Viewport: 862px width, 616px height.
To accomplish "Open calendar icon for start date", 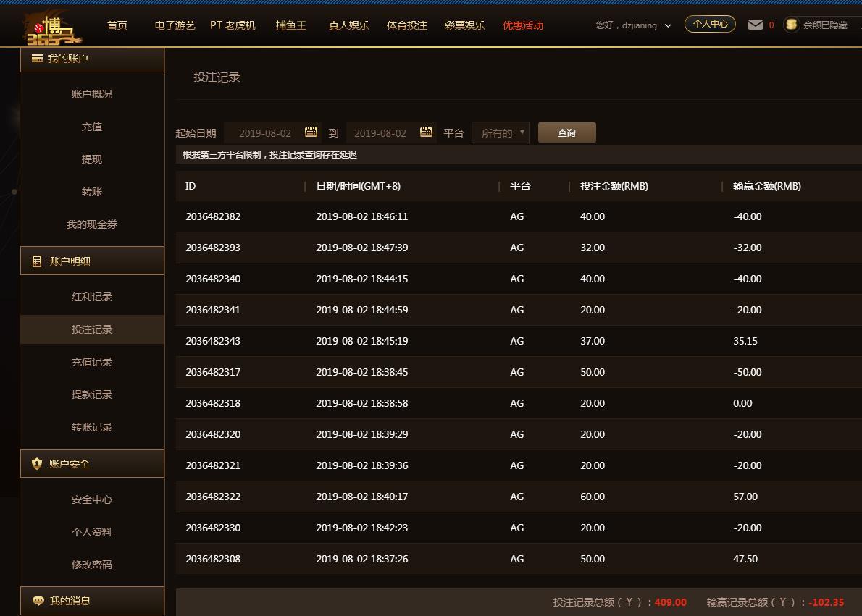I will pos(311,132).
